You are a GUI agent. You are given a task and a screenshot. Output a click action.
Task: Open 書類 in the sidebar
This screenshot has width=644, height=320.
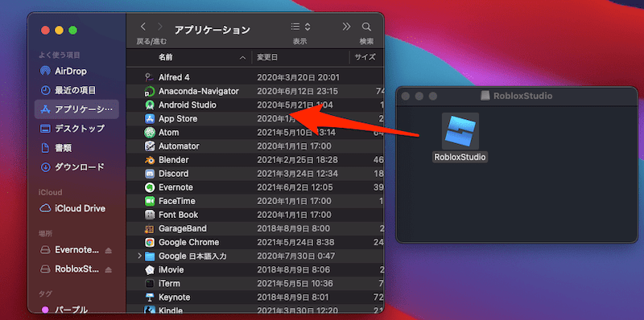click(x=76, y=148)
